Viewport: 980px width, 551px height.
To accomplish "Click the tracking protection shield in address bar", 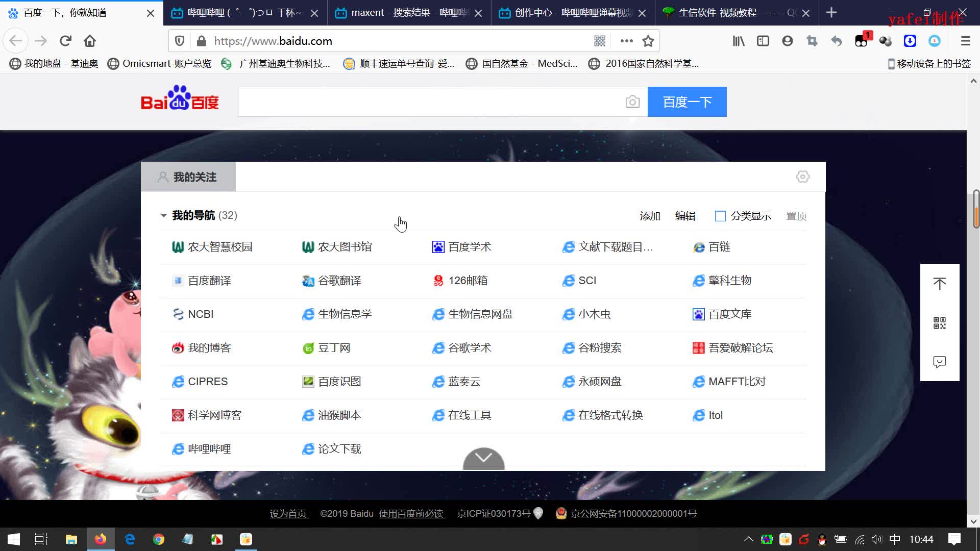I will [x=179, y=41].
